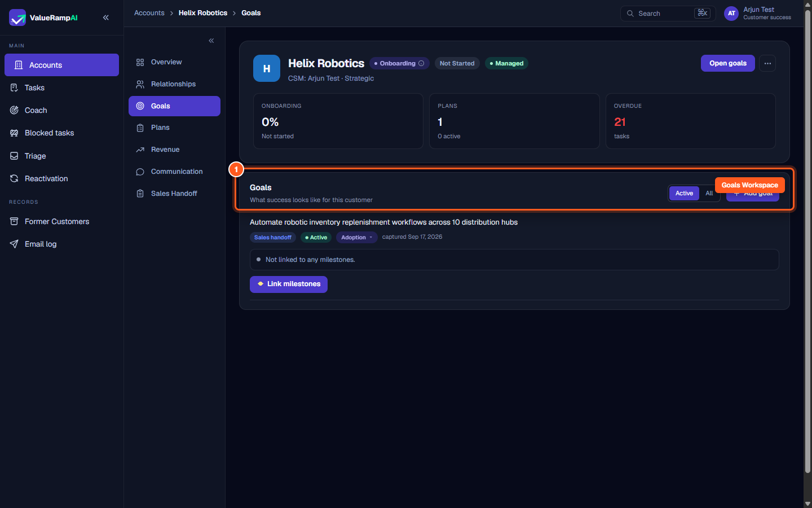Screen dimensions: 812x508
Task: Open the three-dot more options menu
Action: (x=767, y=63)
